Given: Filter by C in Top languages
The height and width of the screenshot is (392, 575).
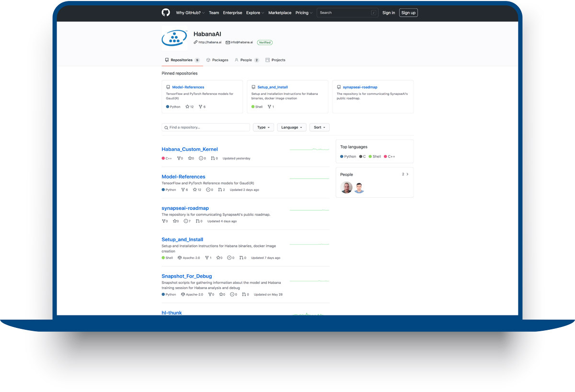Looking at the screenshot, I should click(x=362, y=157).
